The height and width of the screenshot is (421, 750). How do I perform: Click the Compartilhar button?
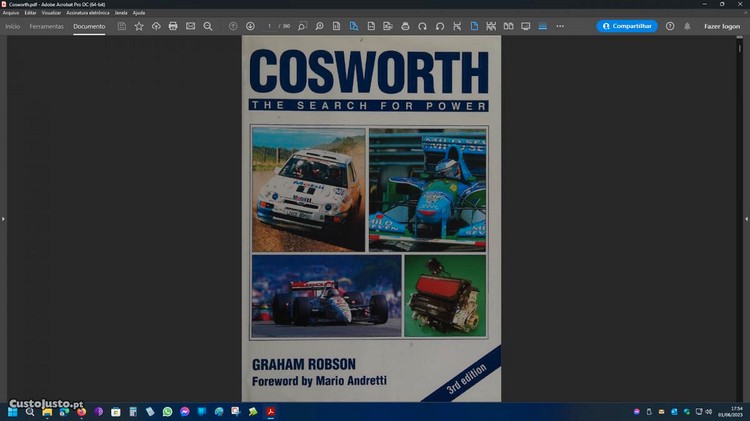(x=627, y=26)
